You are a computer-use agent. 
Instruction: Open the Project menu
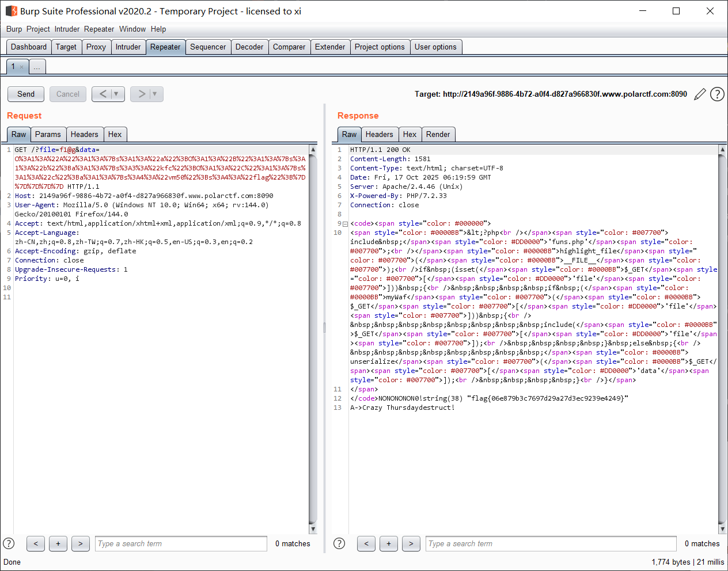(38, 29)
